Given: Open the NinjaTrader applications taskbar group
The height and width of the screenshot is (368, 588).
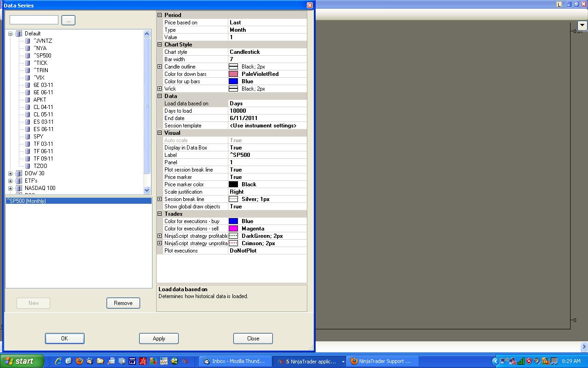Looking at the screenshot, I should point(309,361).
